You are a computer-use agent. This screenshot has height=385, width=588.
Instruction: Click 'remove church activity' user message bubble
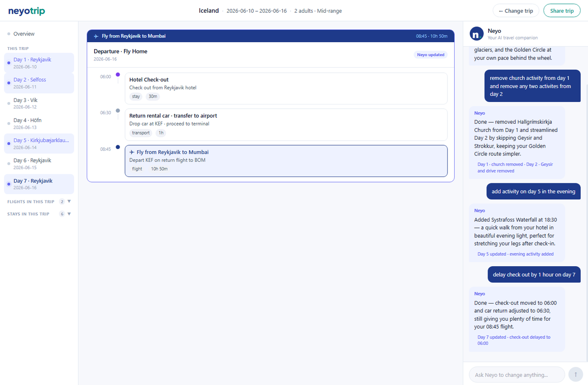533,86
